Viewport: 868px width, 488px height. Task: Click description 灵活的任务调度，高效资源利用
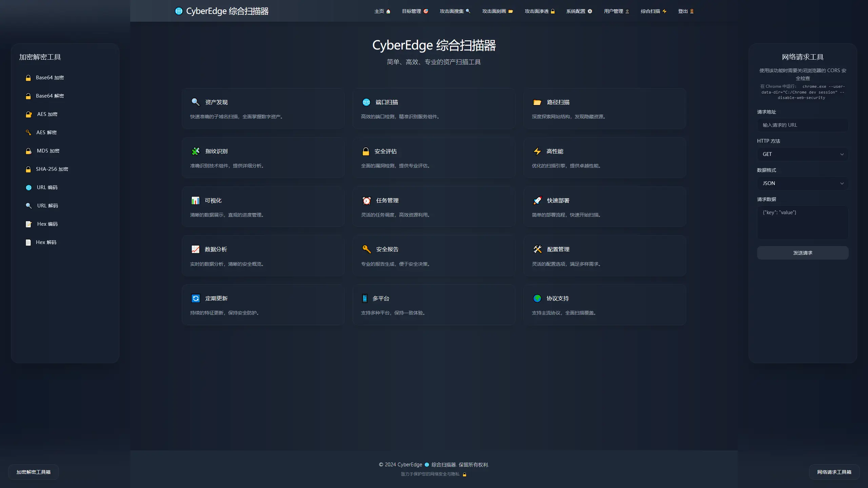pos(396,215)
